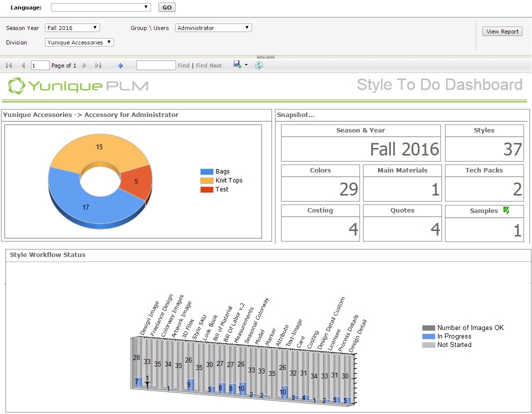The height and width of the screenshot is (414, 532).
Task: Click the Knit Tops legend color swatch
Action: (x=206, y=180)
